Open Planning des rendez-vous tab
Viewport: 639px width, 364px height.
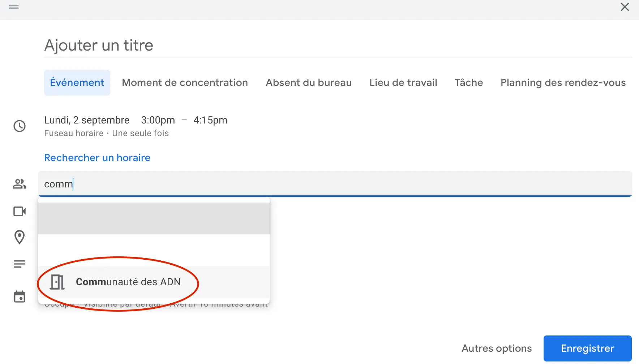click(x=563, y=83)
